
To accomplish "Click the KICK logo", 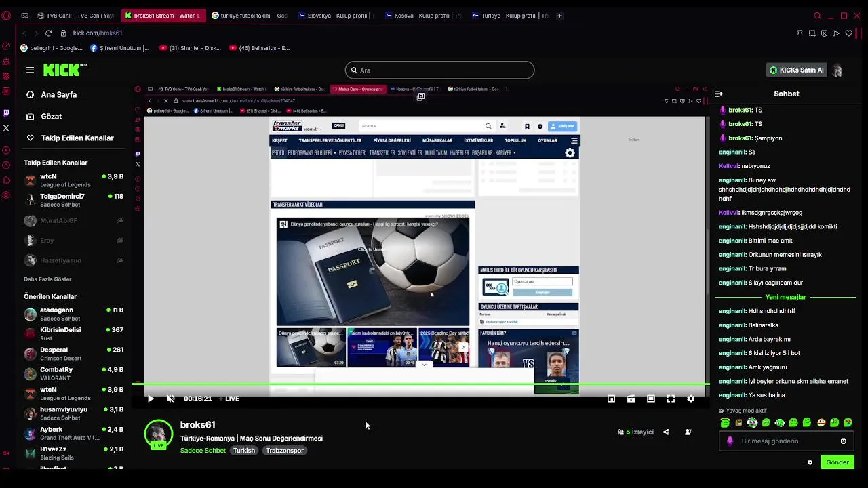I will (65, 70).
